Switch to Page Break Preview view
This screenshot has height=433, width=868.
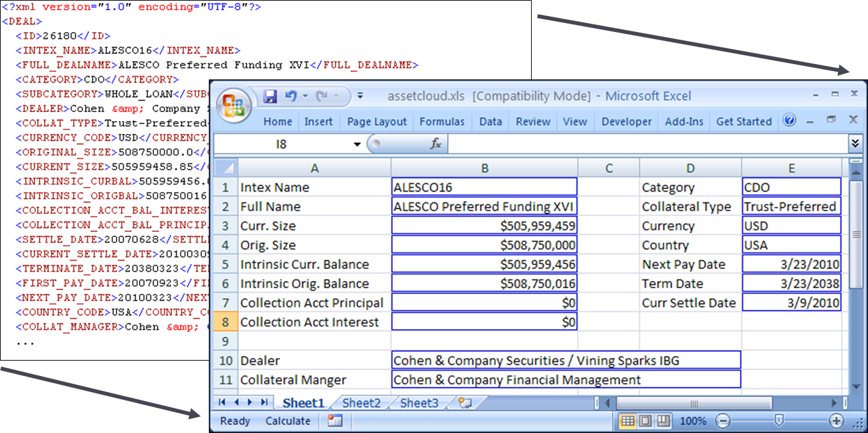pyautogui.click(x=663, y=421)
